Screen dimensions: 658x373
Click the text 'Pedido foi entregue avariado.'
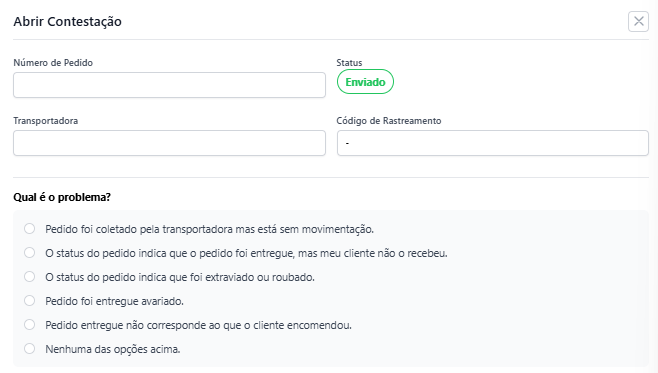[x=115, y=301]
